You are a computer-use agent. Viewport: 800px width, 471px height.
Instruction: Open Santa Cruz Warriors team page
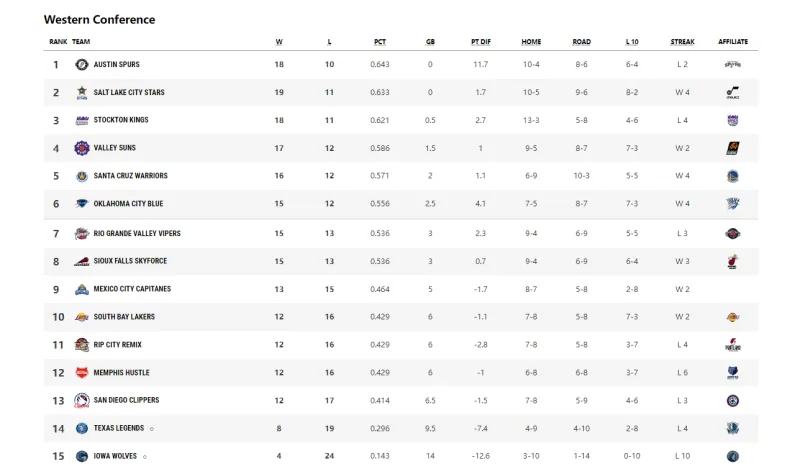[x=131, y=176]
